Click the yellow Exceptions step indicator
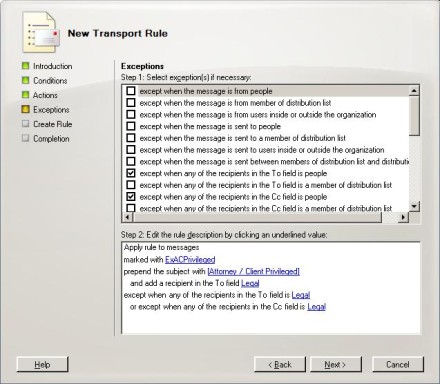 point(25,109)
